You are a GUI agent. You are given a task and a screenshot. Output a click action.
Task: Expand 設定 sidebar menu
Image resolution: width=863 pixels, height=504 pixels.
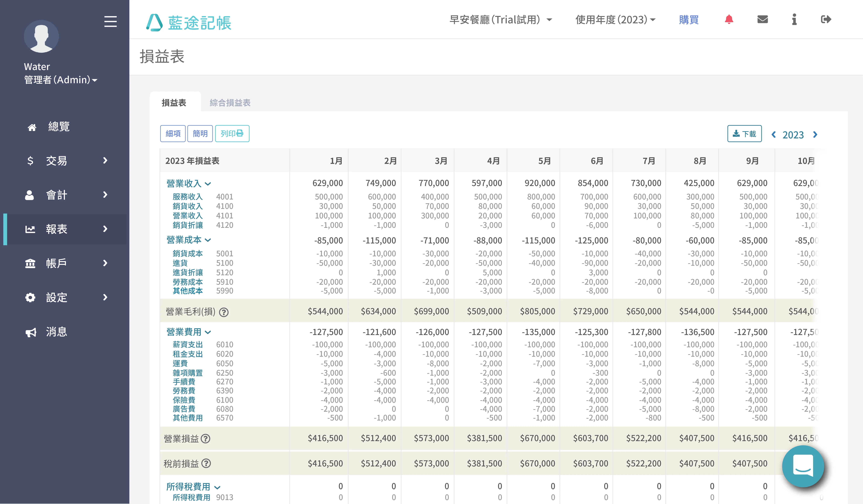click(x=66, y=298)
